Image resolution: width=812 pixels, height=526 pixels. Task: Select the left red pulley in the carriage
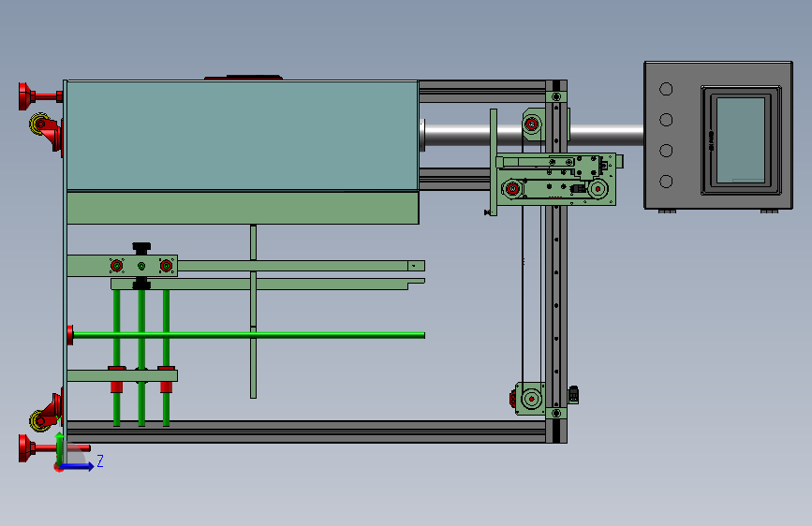512,189
